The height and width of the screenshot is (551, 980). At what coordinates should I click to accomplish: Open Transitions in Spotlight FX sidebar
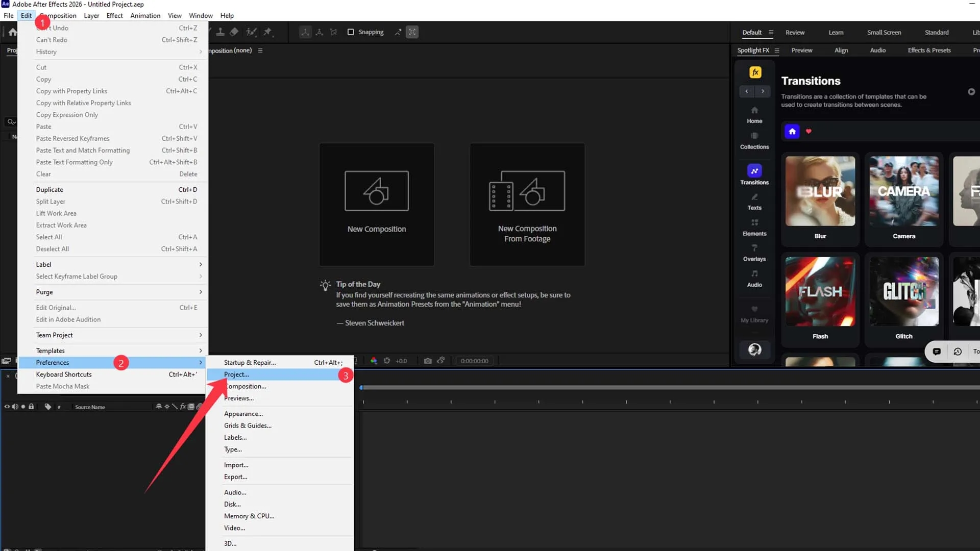point(754,174)
